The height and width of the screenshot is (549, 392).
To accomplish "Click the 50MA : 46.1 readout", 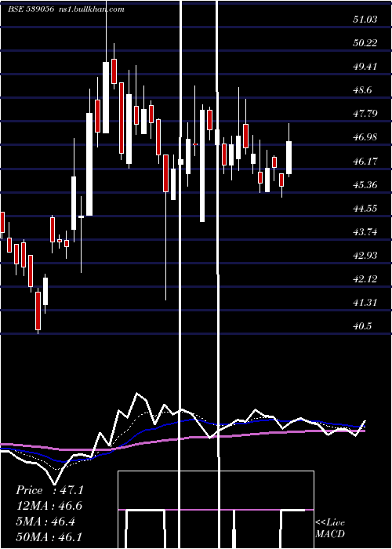I will tap(49, 537).
